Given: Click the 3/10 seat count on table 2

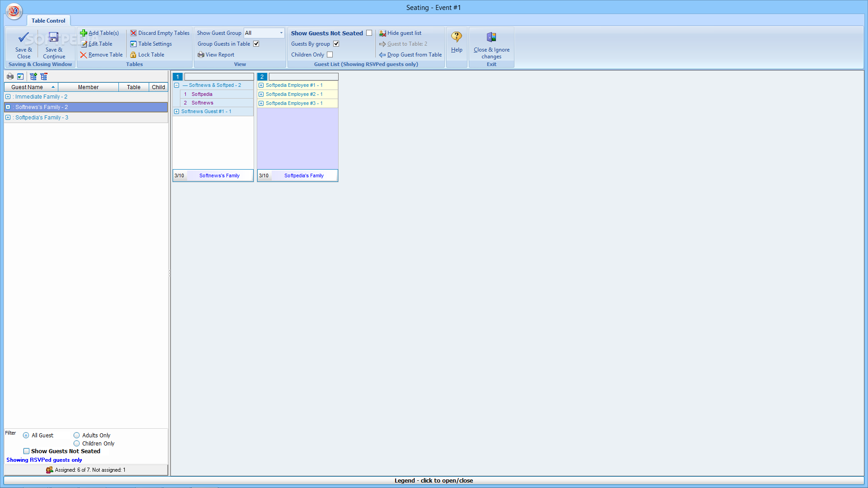Looking at the screenshot, I should (x=264, y=175).
